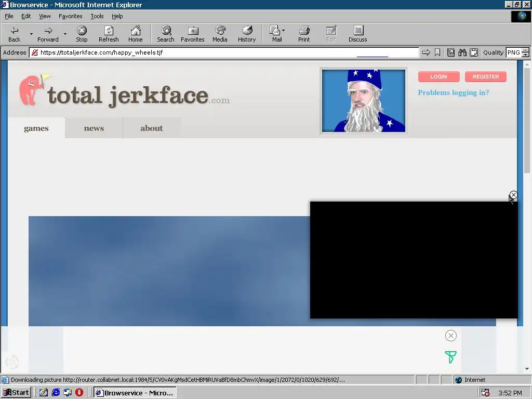Switch to the games tab
532x399 pixels.
[x=36, y=128]
